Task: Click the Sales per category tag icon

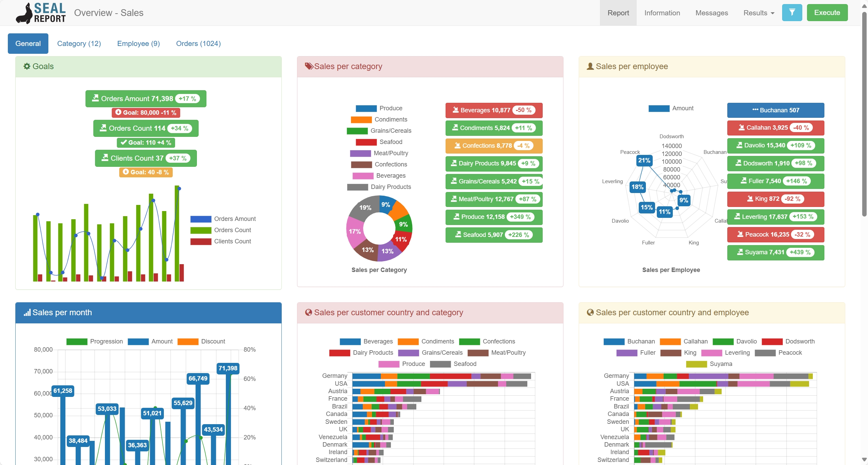Action: coord(309,66)
